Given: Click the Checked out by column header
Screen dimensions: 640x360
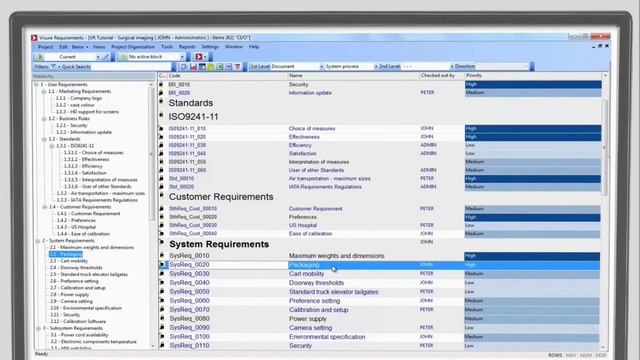Looking at the screenshot, I should (441, 76).
